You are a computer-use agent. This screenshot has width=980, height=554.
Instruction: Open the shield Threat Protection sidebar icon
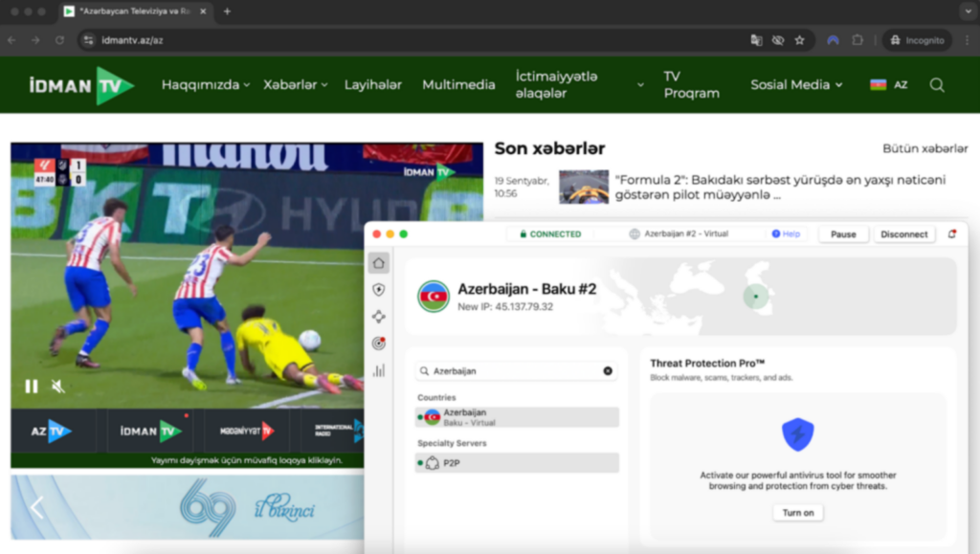379,290
